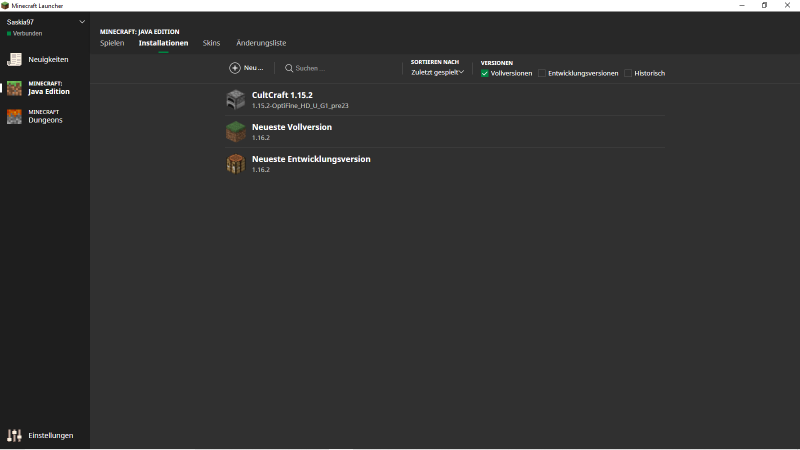The width and height of the screenshot is (800, 450).
Task: Click the Suchen search input field
Action: click(340, 68)
